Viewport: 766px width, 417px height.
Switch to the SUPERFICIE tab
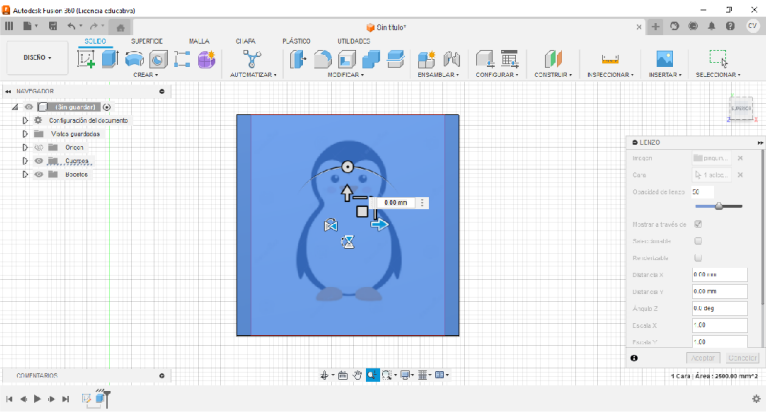tap(147, 42)
